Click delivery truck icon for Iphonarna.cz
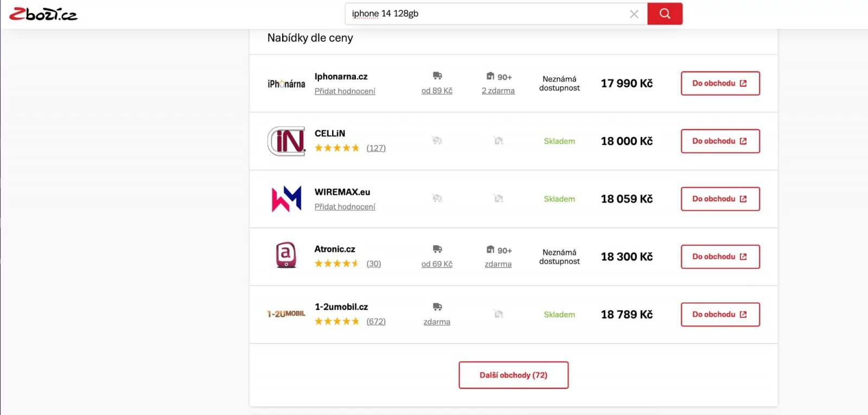This screenshot has height=415, width=868. (x=437, y=76)
